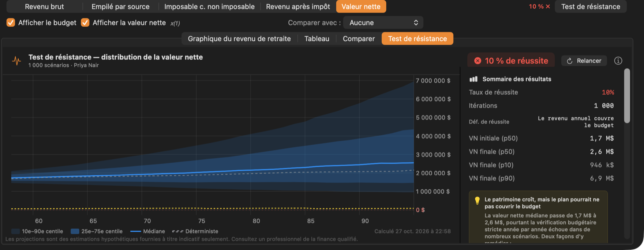
Task: Click the Itérations value 1 000
Action: 604,106
